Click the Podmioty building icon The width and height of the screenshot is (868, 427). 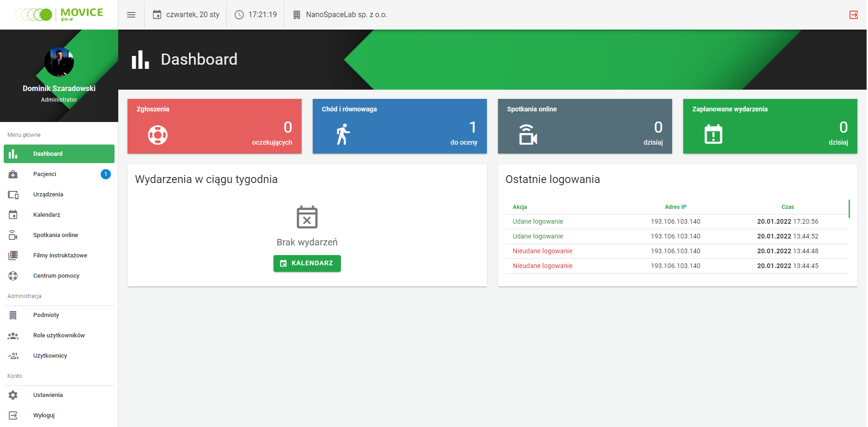[x=13, y=315]
